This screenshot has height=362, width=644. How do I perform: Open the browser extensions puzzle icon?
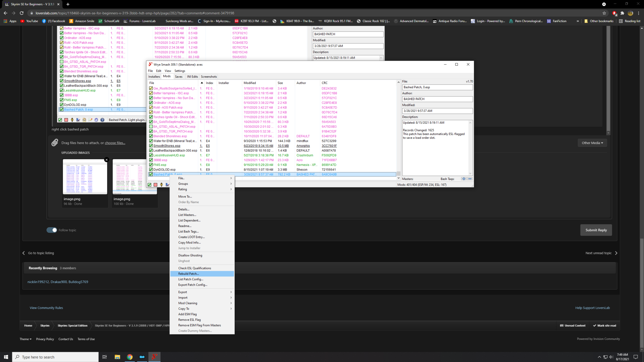point(622,13)
